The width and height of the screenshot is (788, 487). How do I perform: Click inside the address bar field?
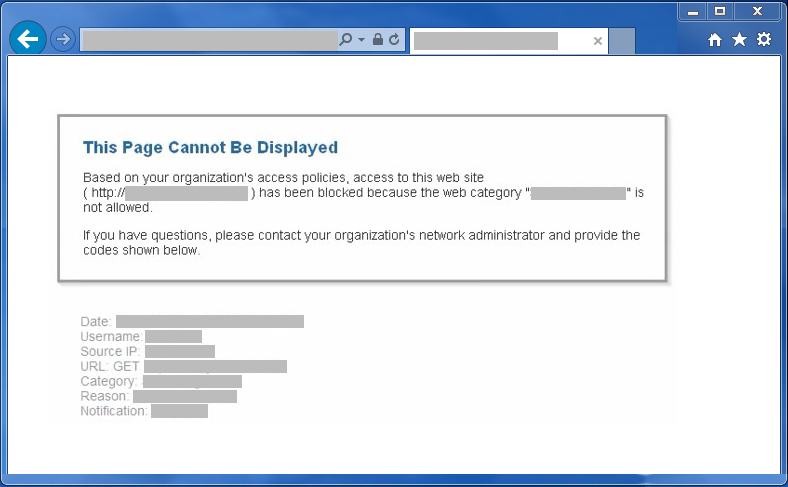coord(208,40)
